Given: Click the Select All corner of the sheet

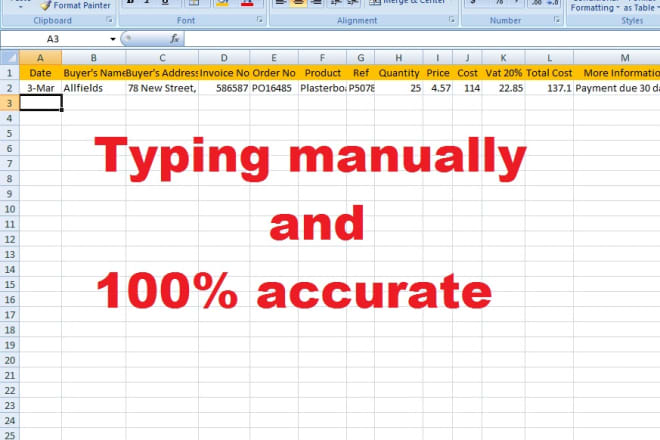Looking at the screenshot, I should coord(9,56).
